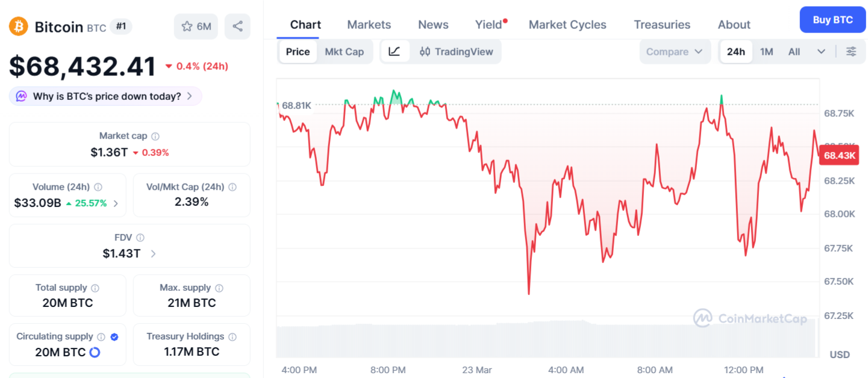Click the Buy BTC button
The height and width of the screenshot is (378, 868).
(x=832, y=19)
